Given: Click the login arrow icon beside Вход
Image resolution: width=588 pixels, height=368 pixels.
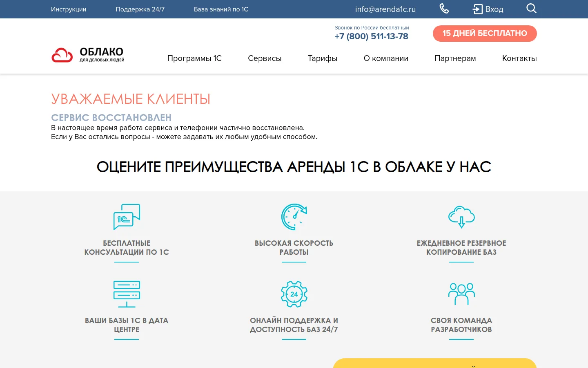Looking at the screenshot, I should tap(478, 9).
